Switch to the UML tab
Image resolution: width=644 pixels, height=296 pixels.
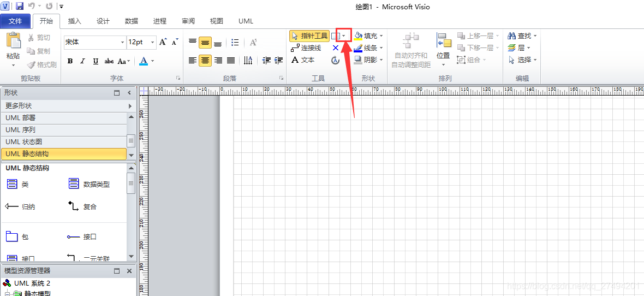pyautogui.click(x=246, y=21)
